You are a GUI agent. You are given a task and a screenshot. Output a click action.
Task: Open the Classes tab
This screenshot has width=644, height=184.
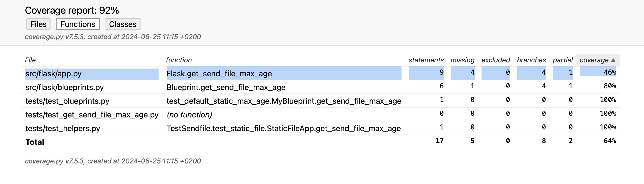click(123, 24)
